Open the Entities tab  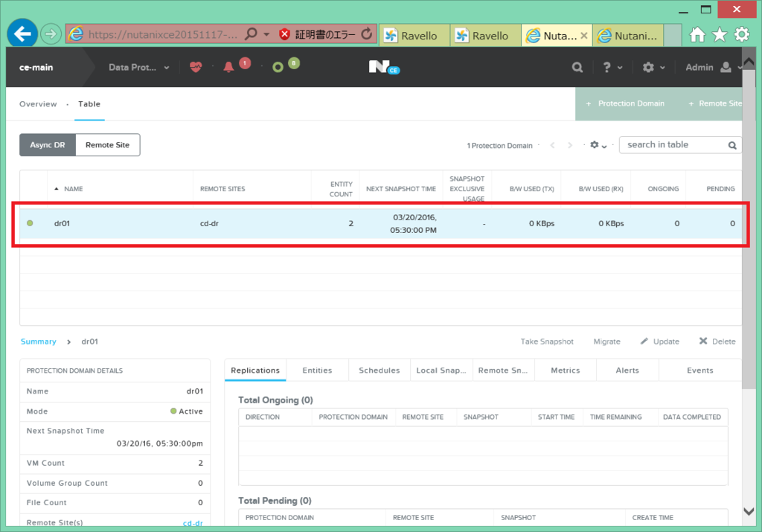pos(317,371)
